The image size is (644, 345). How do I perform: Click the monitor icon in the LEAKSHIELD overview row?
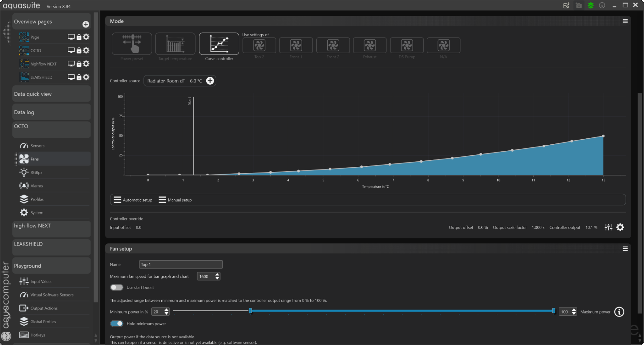(x=71, y=77)
